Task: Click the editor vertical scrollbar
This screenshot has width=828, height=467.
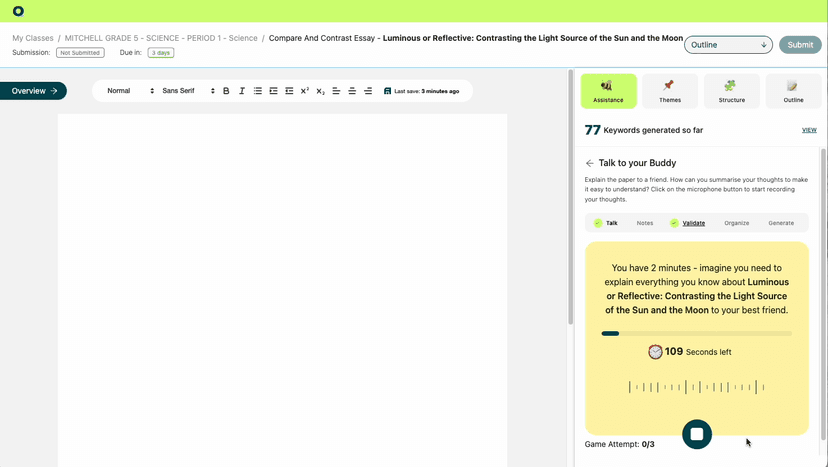Action: click(x=570, y=197)
